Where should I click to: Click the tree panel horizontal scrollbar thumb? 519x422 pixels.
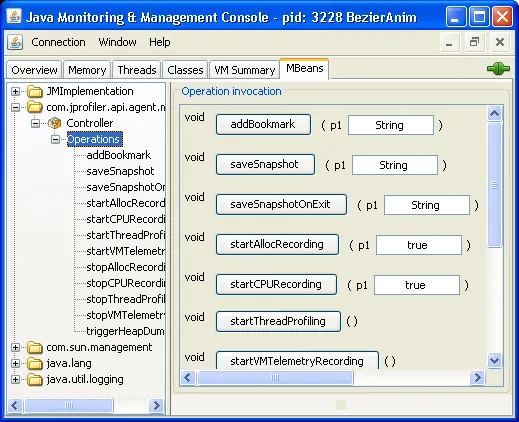pos(69,406)
